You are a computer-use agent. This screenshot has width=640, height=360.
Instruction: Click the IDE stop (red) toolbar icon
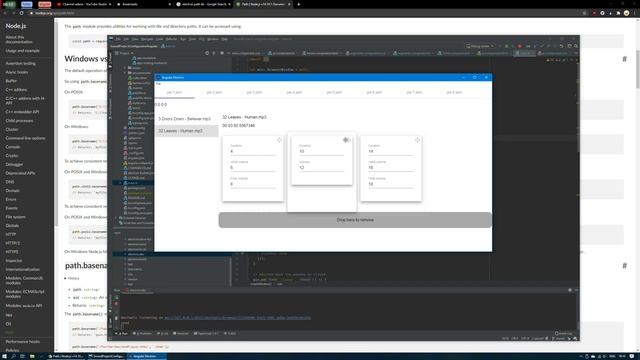click(x=520, y=46)
